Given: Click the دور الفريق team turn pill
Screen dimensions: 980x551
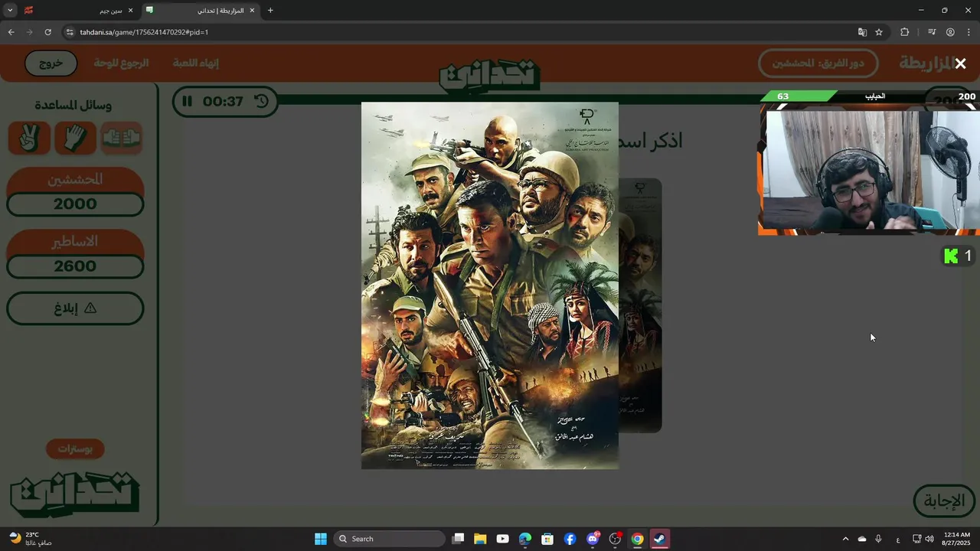Looking at the screenshot, I should pos(818,64).
